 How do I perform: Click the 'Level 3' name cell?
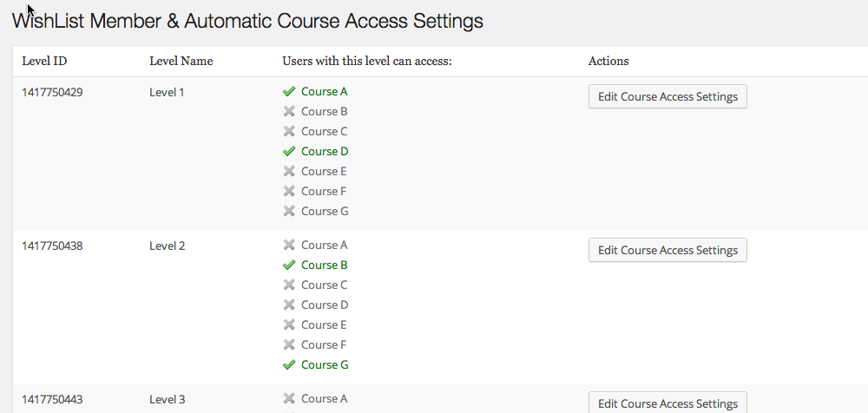[168, 399]
